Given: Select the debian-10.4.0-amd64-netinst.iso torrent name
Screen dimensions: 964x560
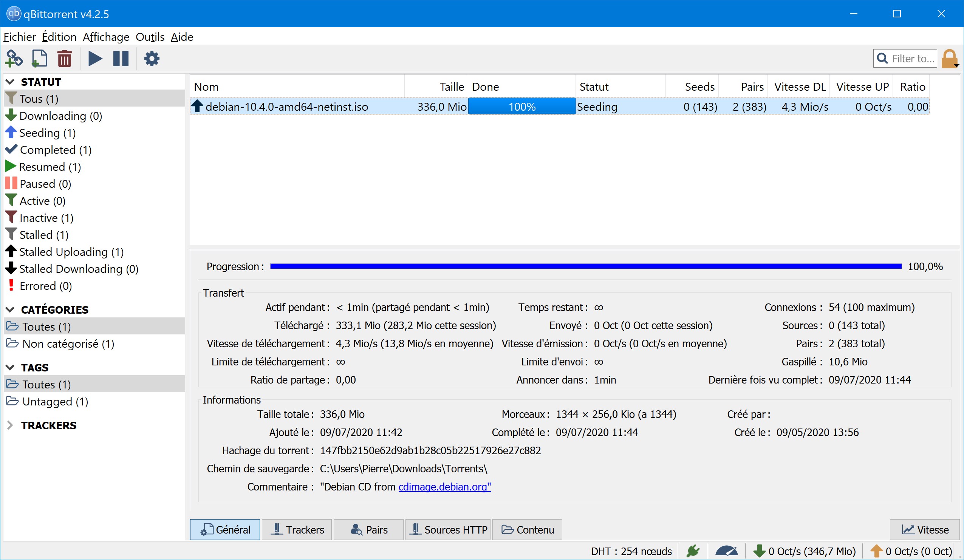Looking at the screenshot, I should click(287, 107).
